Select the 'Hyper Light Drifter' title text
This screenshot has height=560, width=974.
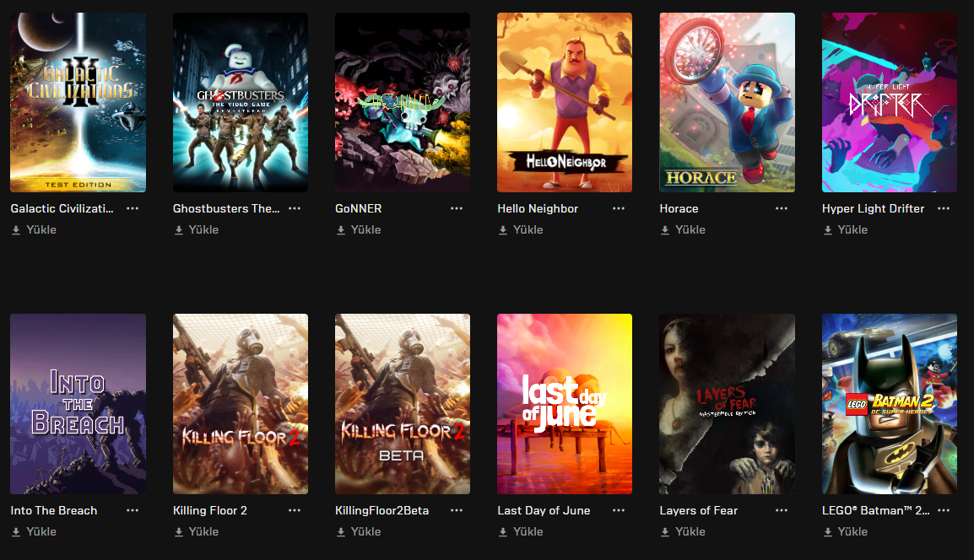874,208
